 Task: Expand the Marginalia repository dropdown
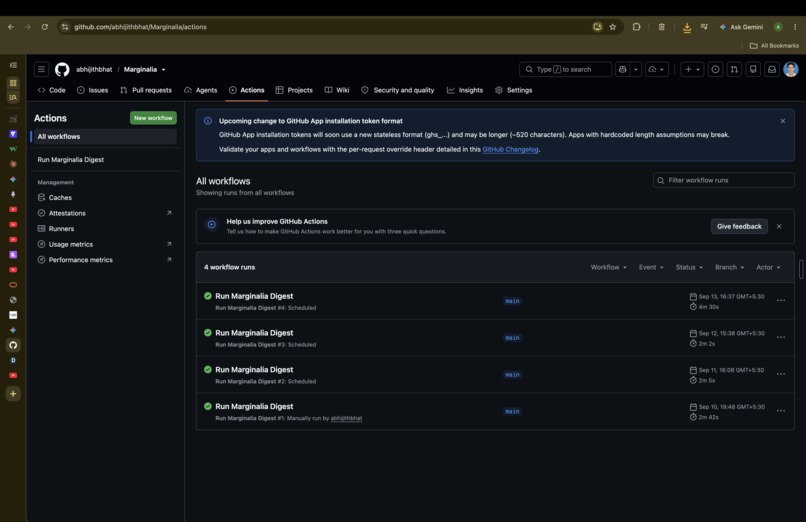[x=163, y=70]
